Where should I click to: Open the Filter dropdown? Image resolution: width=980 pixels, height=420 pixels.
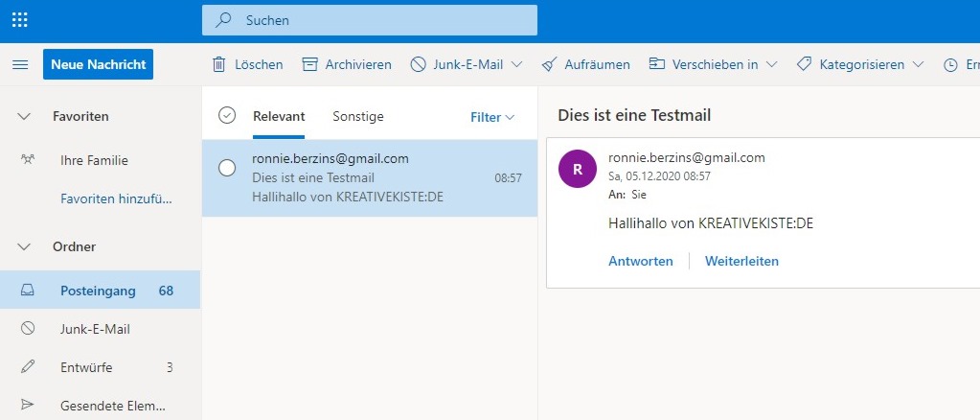point(492,117)
